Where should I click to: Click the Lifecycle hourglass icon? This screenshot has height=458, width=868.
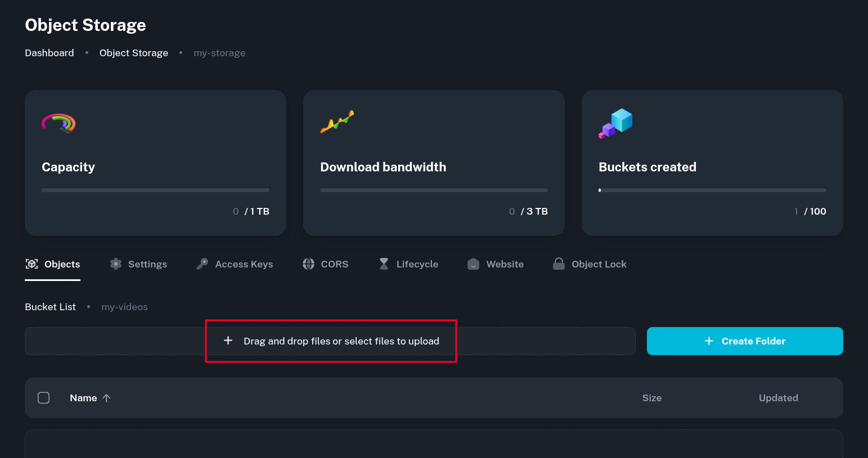click(384, 264)
